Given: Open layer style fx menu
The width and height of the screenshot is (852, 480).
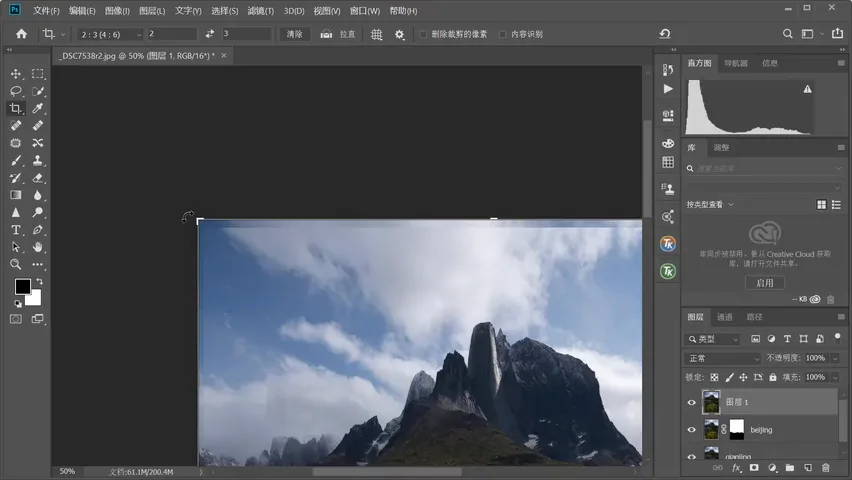Looking at the screenshot, I should coord(736,467).
